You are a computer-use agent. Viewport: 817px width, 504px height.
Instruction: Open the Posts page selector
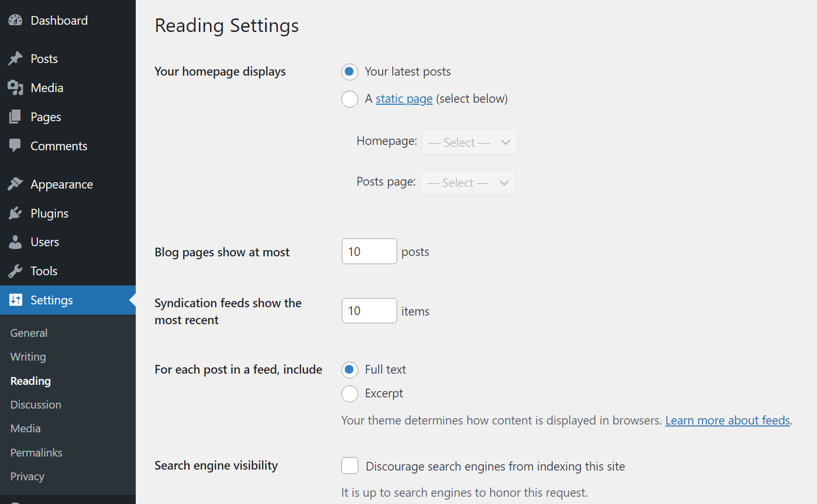click(x=467, y=183)
